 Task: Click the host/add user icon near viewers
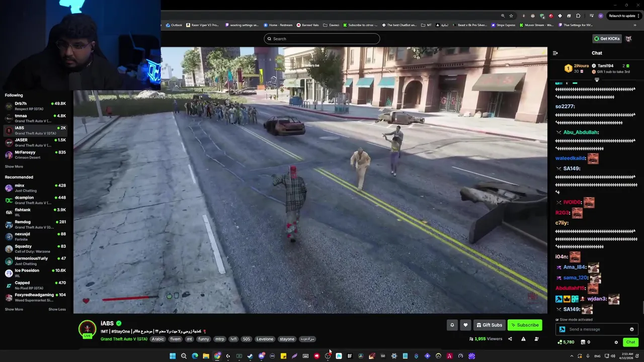pyautogui.click(x=536, y=339)
